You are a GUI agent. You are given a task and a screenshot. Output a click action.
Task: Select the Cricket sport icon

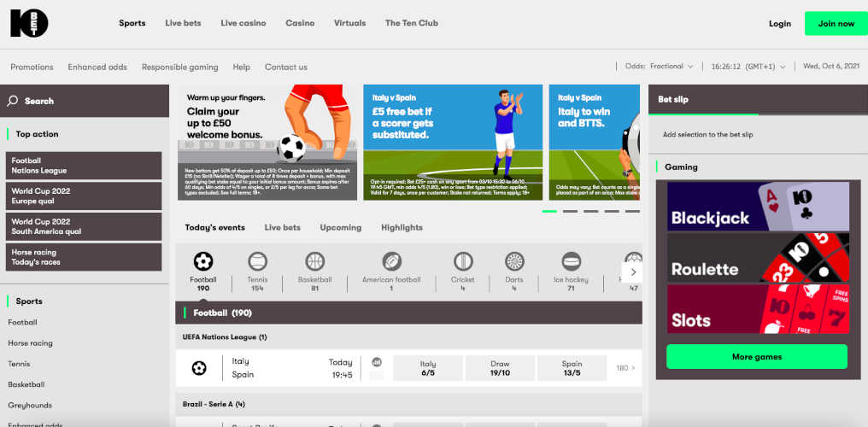[463, 261]
